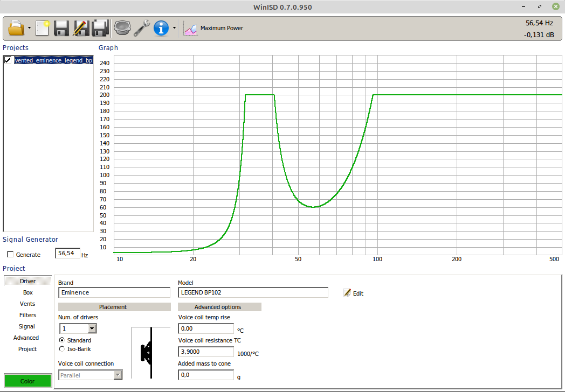The image size is (565, 392).
Task: Enable the Generate signal checkbox
Action: click(x=10, y=255)
